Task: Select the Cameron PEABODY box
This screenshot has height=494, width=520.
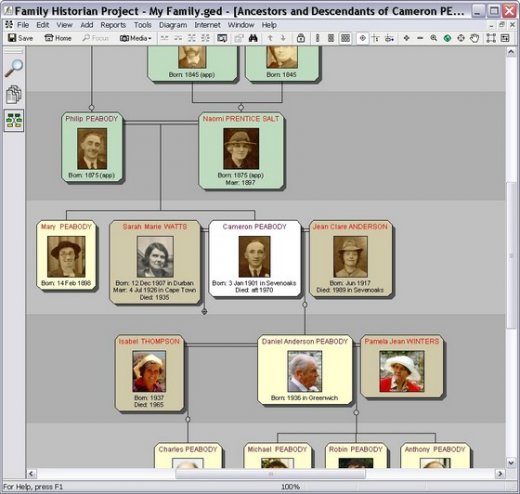Action: pyautogui.click(x=255, y=258)
